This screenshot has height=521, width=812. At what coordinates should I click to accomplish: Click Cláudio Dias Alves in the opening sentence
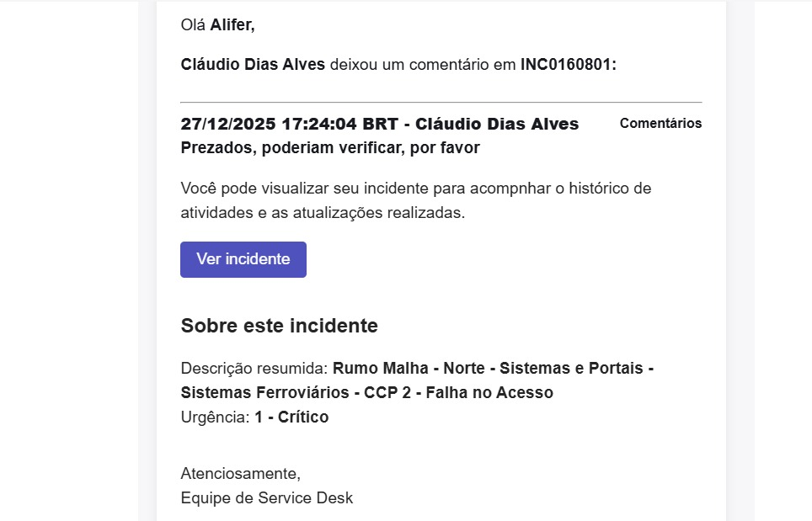click(253, 64)
